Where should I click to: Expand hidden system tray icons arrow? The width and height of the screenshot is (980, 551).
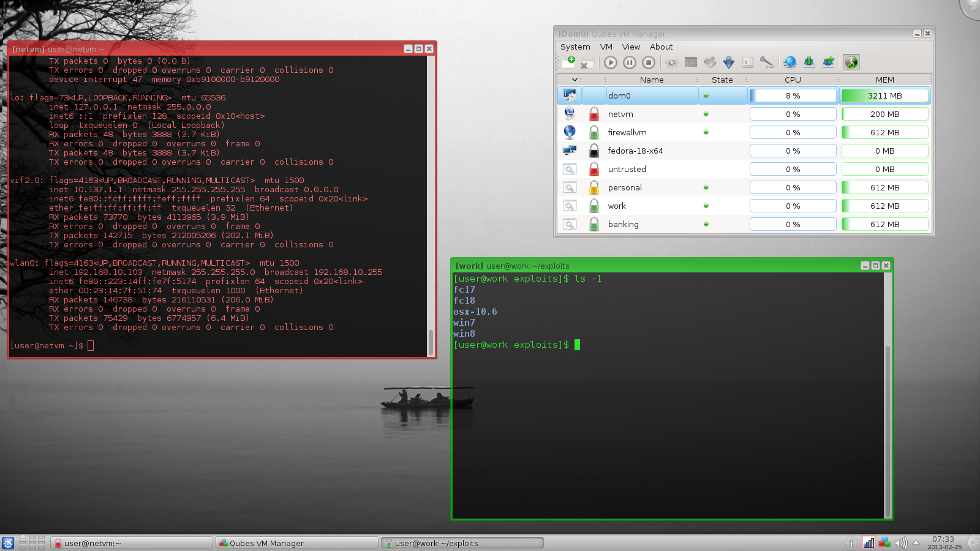pyautogui.click(x=916, y=543)
